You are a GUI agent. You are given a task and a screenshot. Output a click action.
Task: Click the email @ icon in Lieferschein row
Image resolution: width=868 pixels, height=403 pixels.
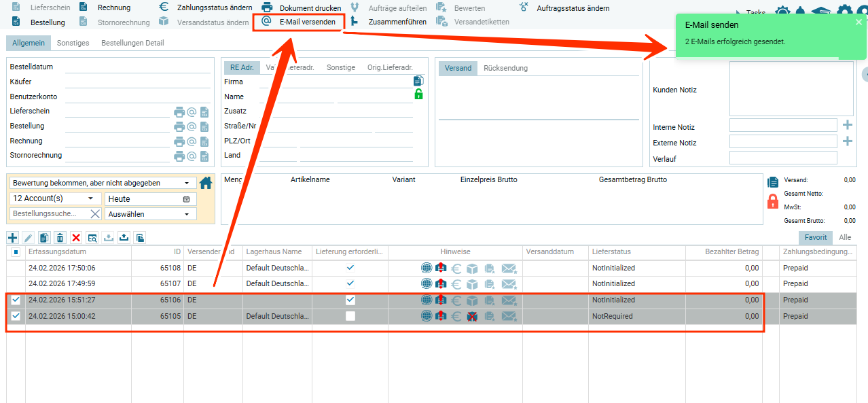[192, 112]
